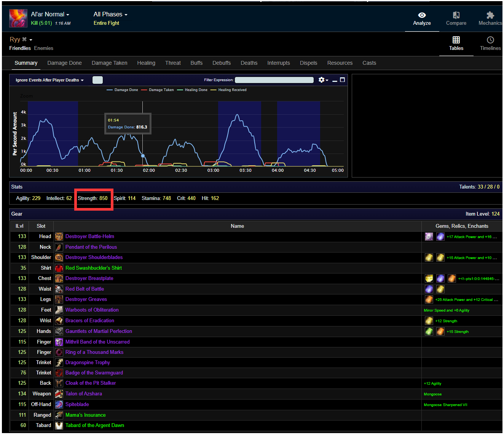This screenshot has width=504, height=435.
Task: Select Enemies filter
Action: pos(44,48)
